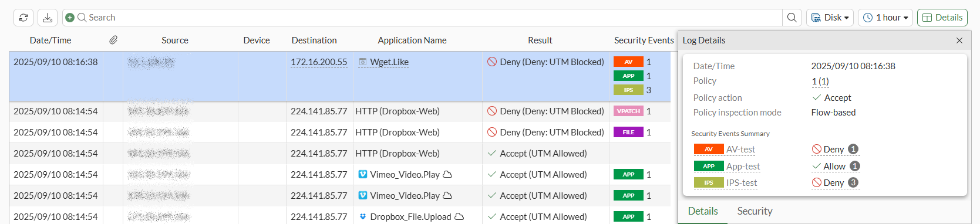Click the green add filter plus icon
The image size is (980, 224).
tap(70, 18)
